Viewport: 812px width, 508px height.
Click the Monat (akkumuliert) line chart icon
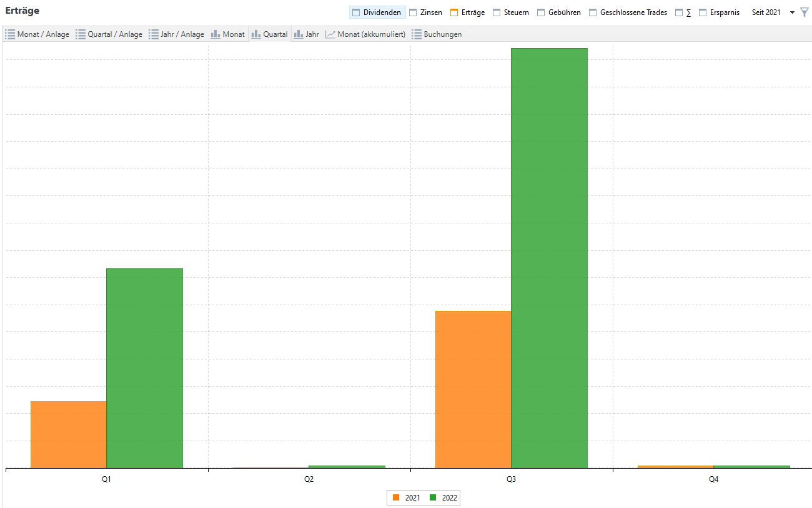330,34
